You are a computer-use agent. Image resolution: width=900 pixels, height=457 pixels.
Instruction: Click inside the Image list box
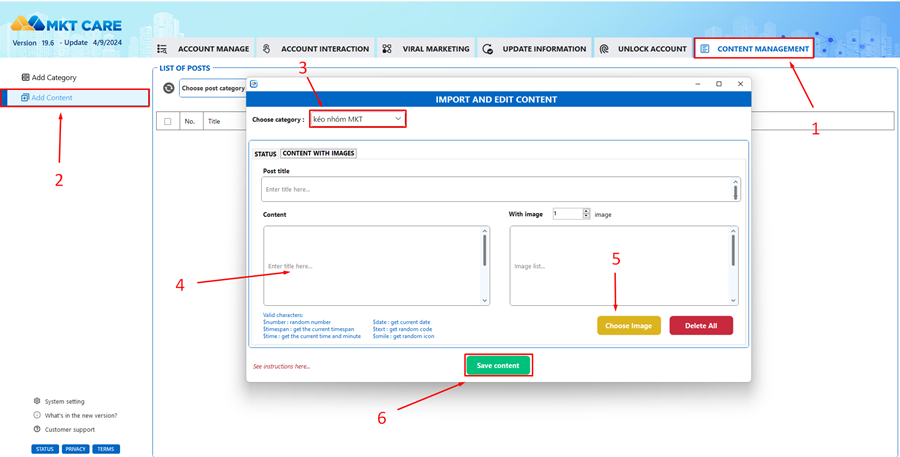click(620, 266)
